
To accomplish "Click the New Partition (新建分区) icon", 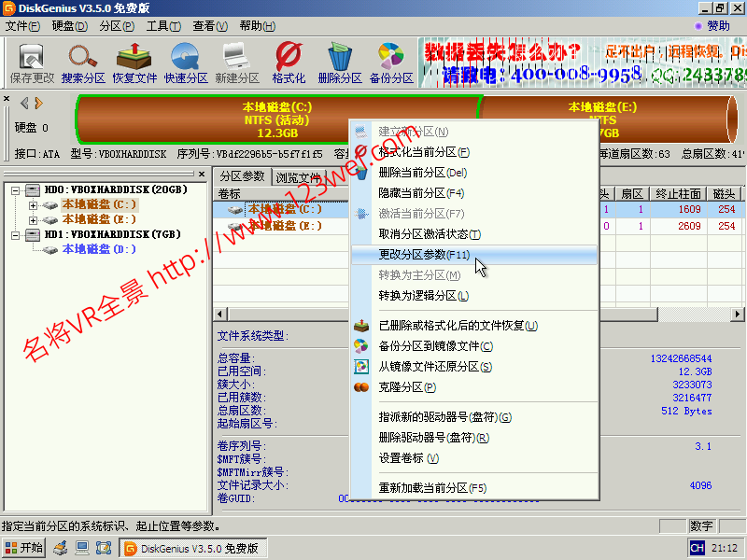I will coord(237,62).
